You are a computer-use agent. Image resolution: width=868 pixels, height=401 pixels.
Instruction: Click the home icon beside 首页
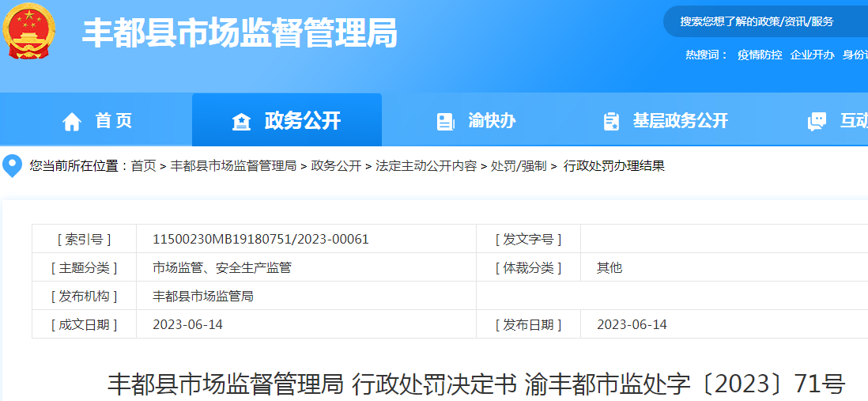72,121
